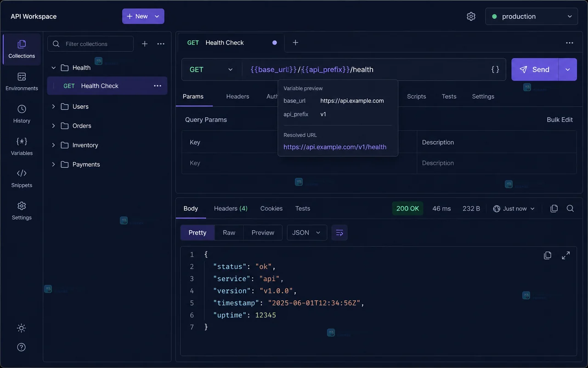Expand the Payments folder
This screenshot has width=588, height=368.
pyautogui.click(x=53, y=164)
